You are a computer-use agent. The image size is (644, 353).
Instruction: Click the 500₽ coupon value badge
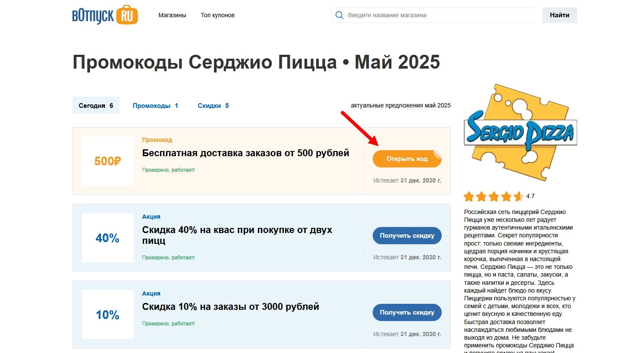tap(107, 161)
